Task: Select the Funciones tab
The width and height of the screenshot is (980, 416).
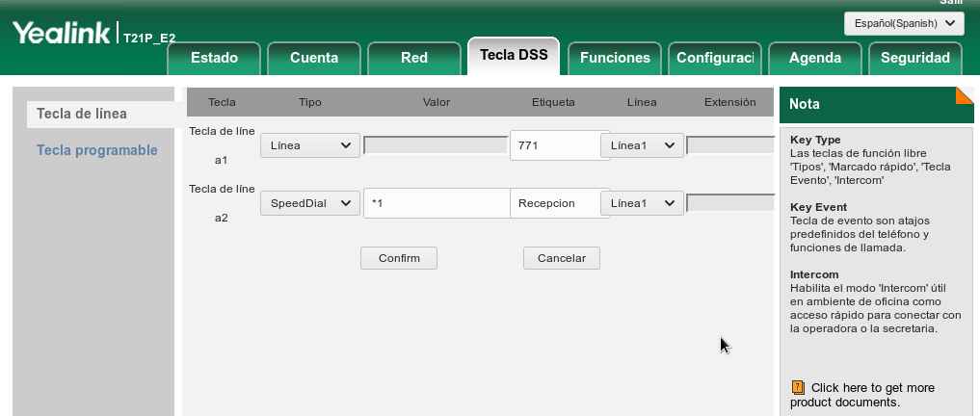Action: (x=615, y=58)
